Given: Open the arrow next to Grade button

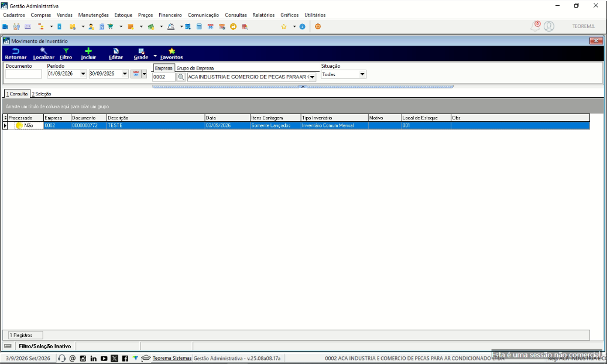Looking at the screenshot, I should 155,56.
